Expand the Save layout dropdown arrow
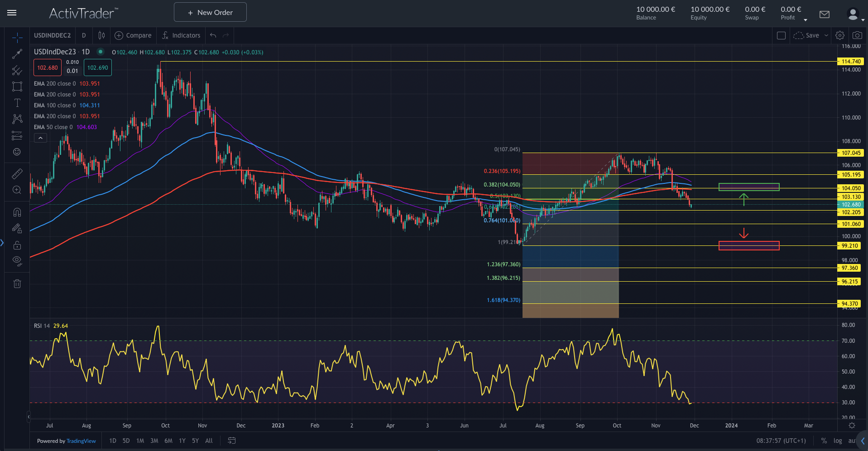Viewport: 868px width, 451px height. (x=826, y=35)
